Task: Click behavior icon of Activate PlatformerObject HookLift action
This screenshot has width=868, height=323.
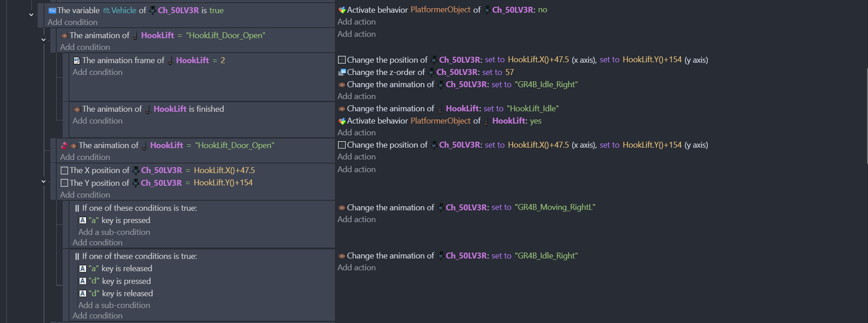Action: click(342, 121)
